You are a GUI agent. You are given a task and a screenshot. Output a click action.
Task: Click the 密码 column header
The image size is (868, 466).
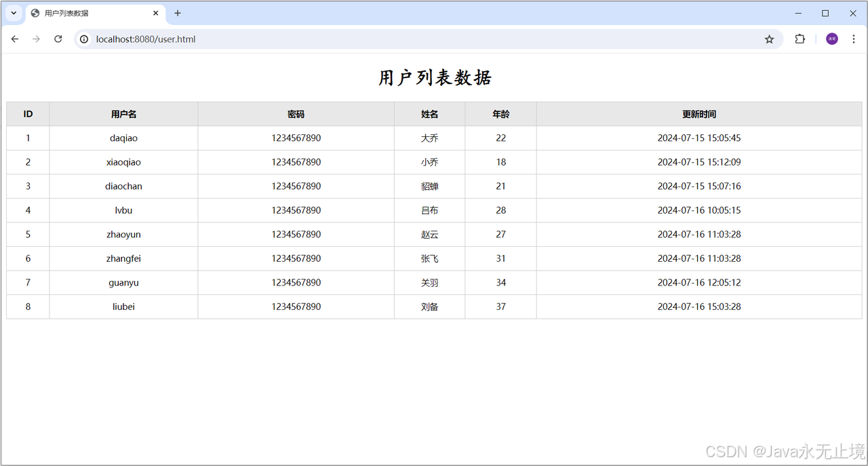296,114
